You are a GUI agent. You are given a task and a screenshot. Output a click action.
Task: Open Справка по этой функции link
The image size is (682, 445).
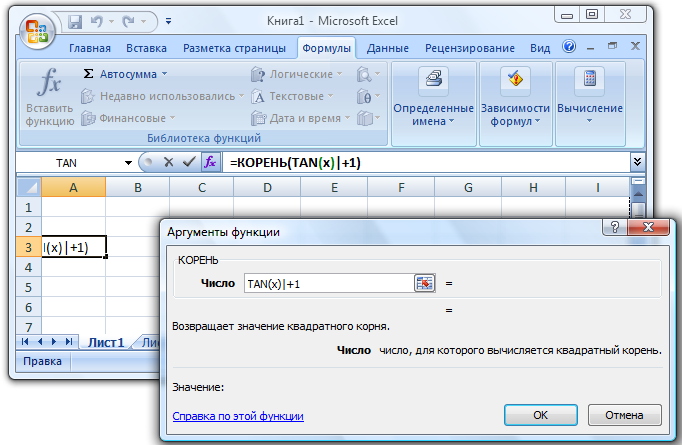(238, 416)
